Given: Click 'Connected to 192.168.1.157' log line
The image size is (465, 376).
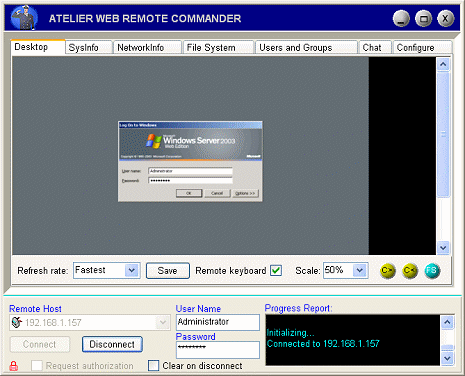Looking at the screenshot, I should tap(323, 344).
